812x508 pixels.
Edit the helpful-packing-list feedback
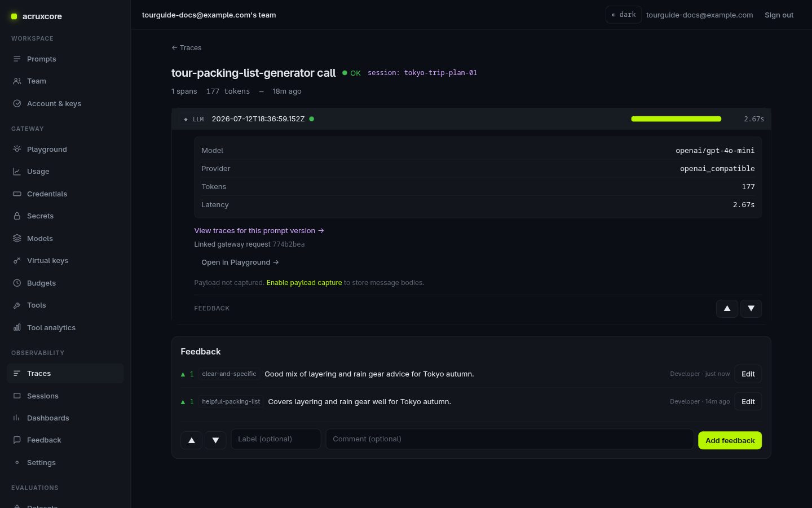(x=748, y=402)
